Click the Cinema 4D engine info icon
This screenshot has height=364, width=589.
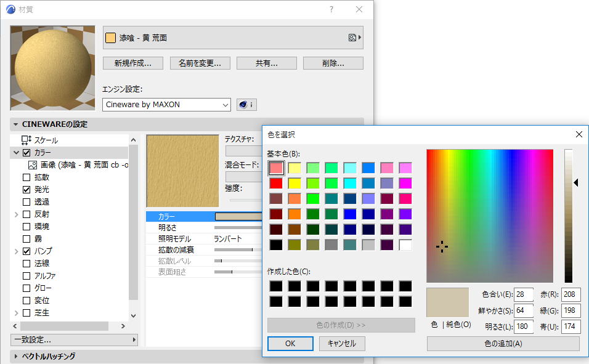(246, 104)
